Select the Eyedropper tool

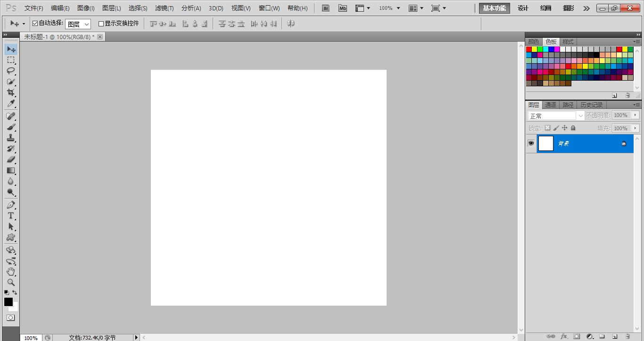tap(10, 104)
